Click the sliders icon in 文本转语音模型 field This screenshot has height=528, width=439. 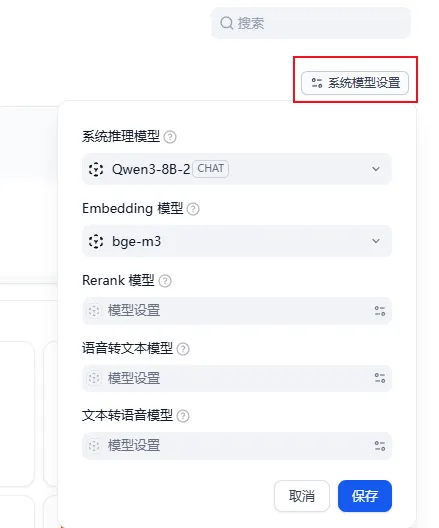380,446
